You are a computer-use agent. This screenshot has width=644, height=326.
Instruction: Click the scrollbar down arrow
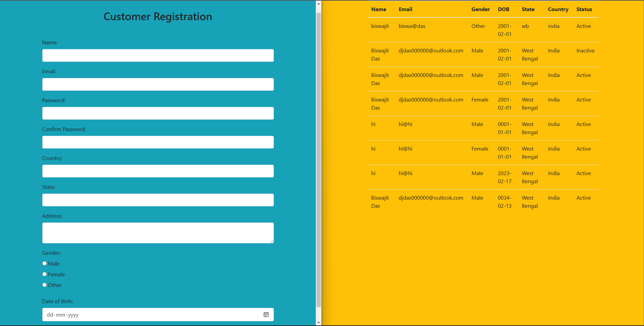(318, 323)
